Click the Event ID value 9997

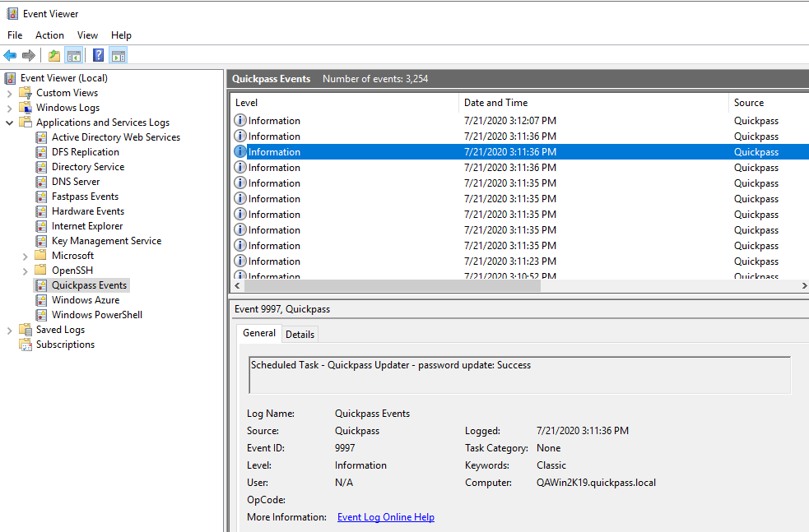point(345,448)
